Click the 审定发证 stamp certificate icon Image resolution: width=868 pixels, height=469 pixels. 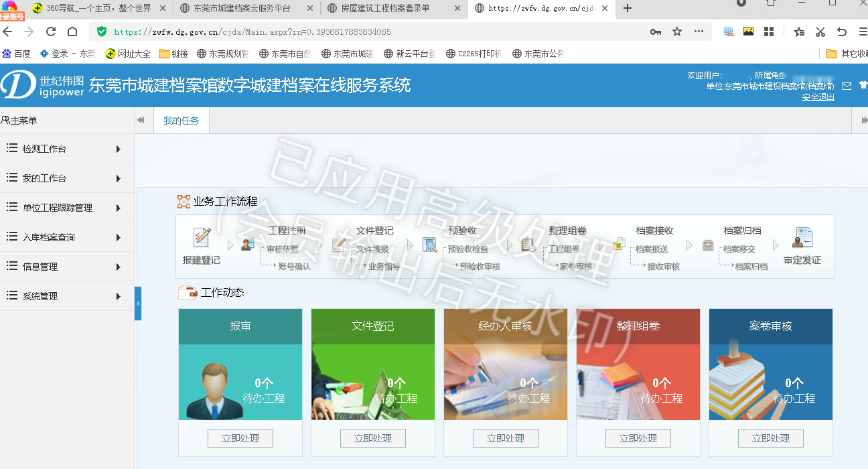click(802, 238)
